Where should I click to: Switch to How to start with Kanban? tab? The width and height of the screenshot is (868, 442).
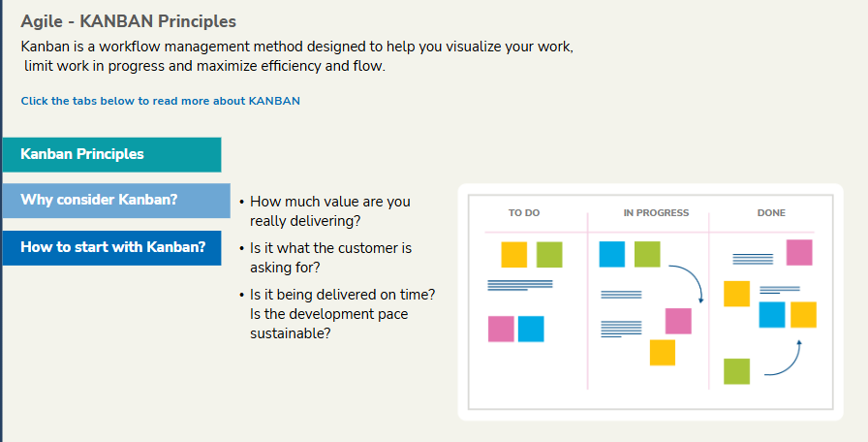coord(111,247)
